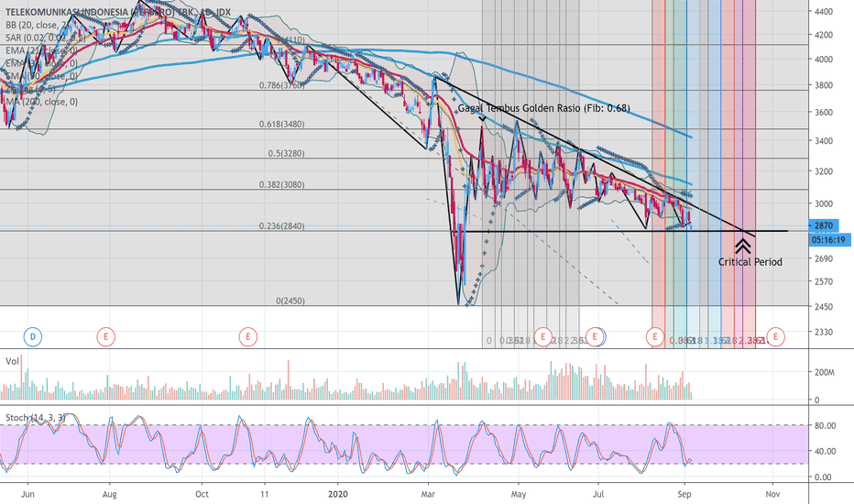Viewport: 854px width, 504px height.
Task: Click the 4400 value on the price axis
Action: pyautogui.click(x=824, y=11)
